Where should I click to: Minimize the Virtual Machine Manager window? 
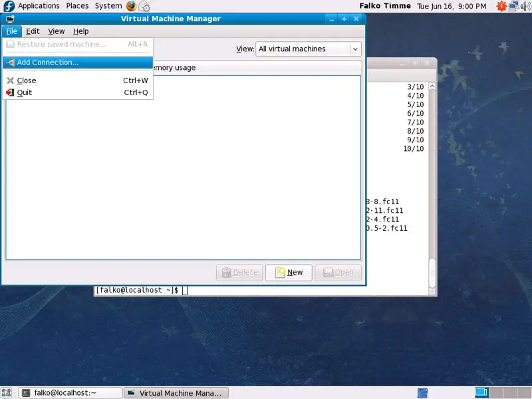point(331,19)
